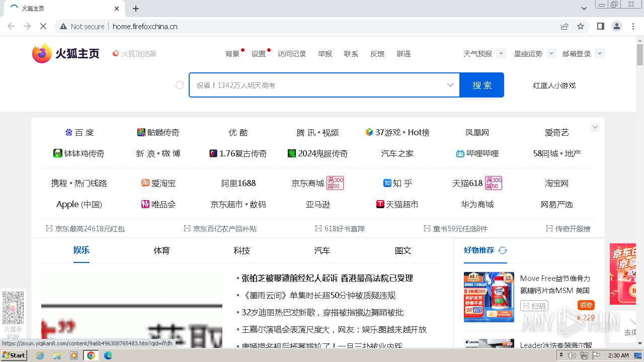Expand the 天气预报 dropdown
Screen dimensions: 644x362
(501, 53)
